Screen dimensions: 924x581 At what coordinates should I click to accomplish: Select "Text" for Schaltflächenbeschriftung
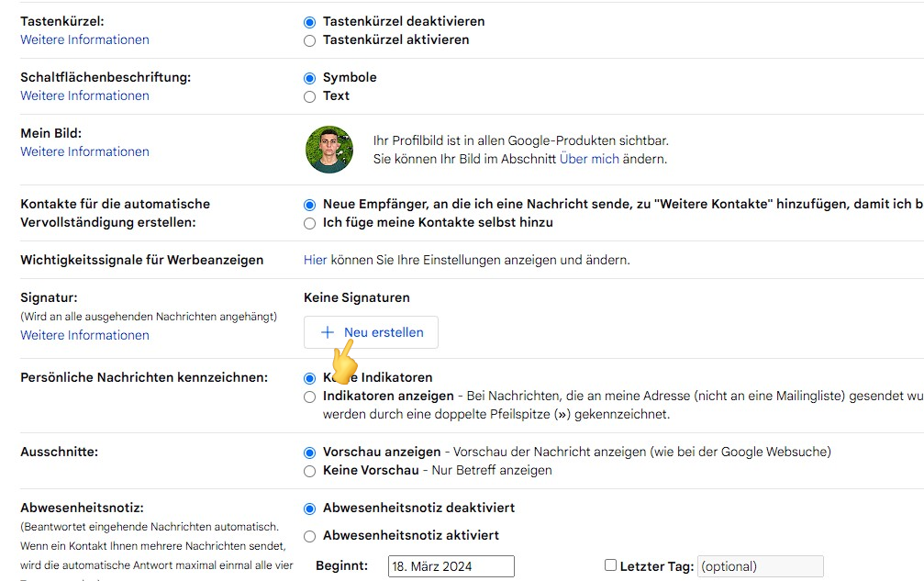pyautogui.click(x=309, y=95)
